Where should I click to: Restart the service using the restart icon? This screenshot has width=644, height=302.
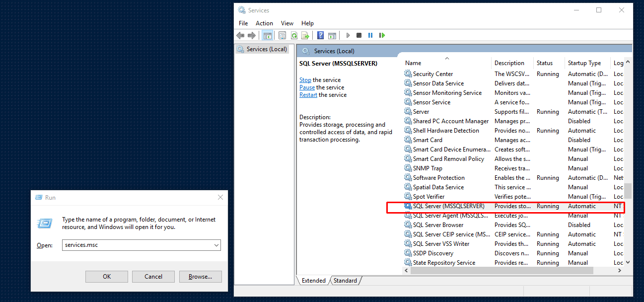pos(382,35)
